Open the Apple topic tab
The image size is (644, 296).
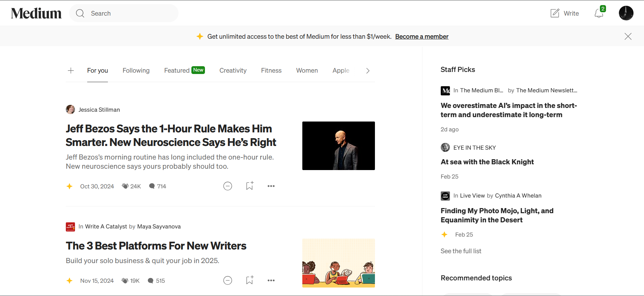click(341, 70)
